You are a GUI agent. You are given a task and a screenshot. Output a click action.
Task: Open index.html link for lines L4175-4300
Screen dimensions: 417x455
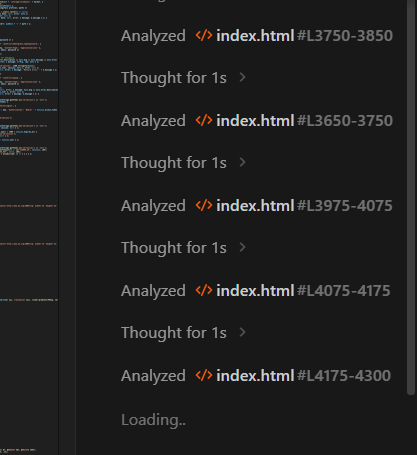[x=255, y=376]
